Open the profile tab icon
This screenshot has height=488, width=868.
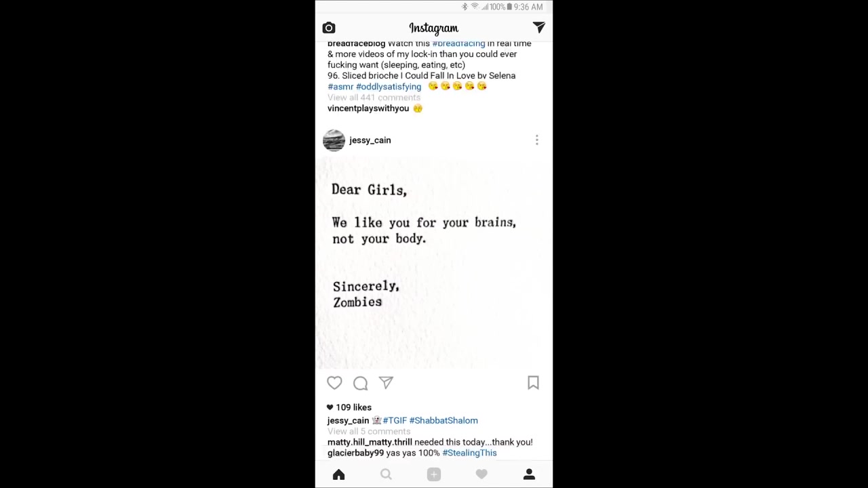(x=529, y=474)
